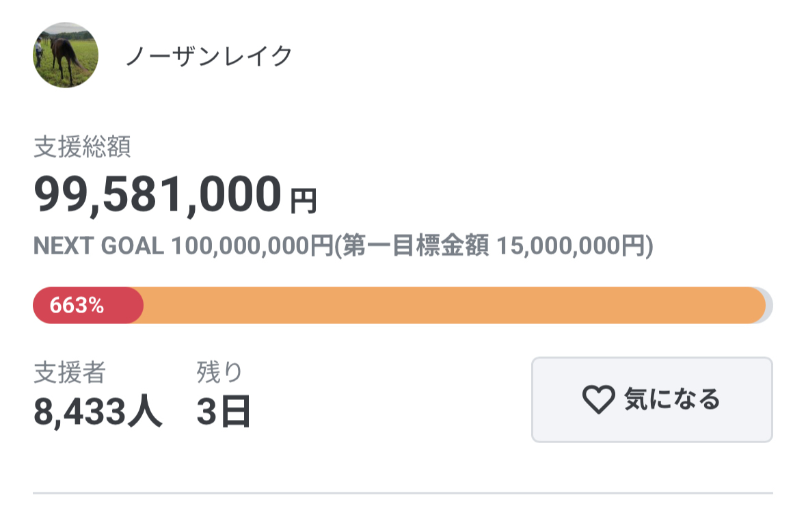Click the gray unfilled end of progress bar
This screenshot has width=806, height=532.
pos(769,306)
